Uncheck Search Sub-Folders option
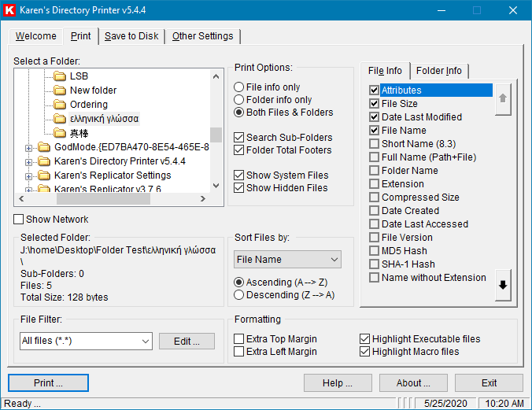532x410 pixels. pos(239,138)
